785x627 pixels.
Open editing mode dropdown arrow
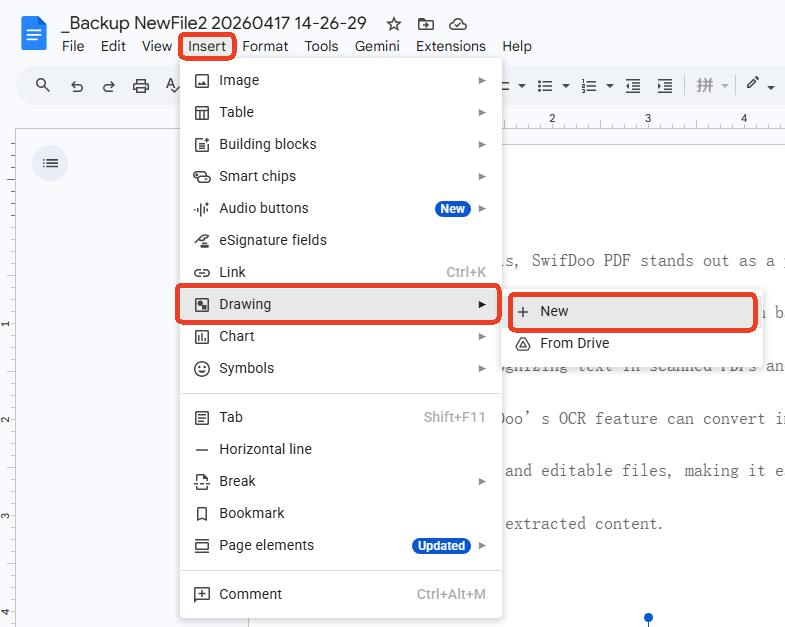coord(771,88)
